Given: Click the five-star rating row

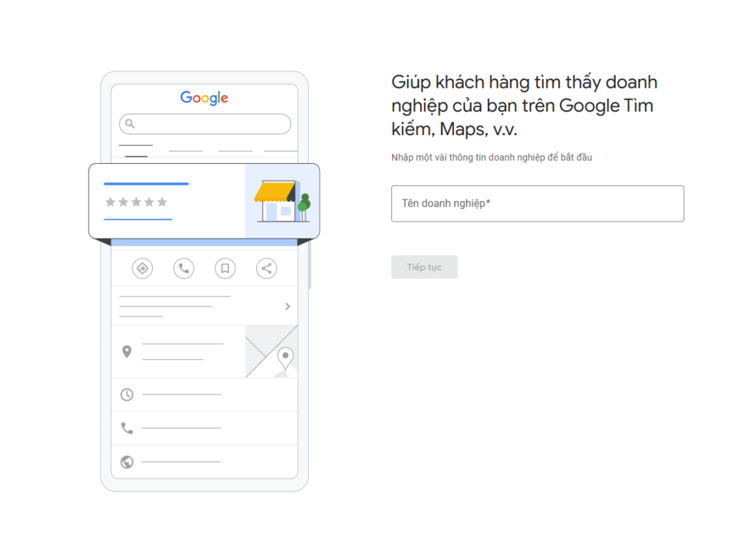Looking at the screenshot, I should [136, 202].
